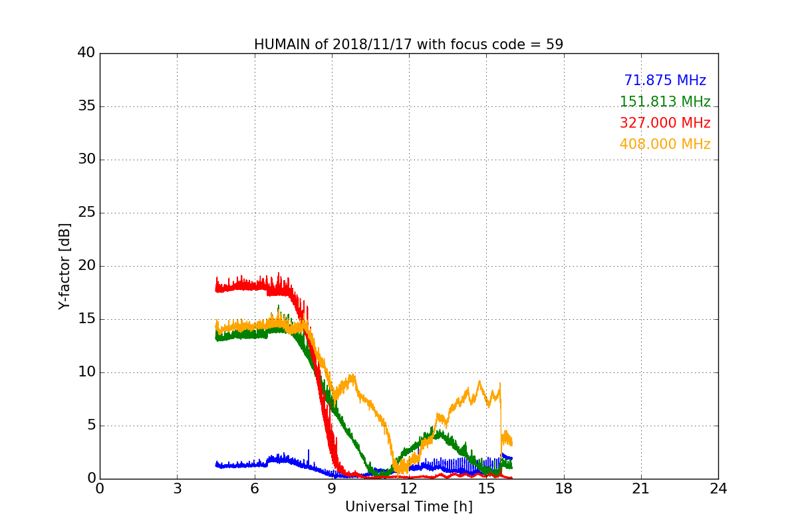The height and width of the screenshot is (532, 798).
Task: Click the x-axis tick label 12
Action: pyautogui.click(x=409, y=489)
